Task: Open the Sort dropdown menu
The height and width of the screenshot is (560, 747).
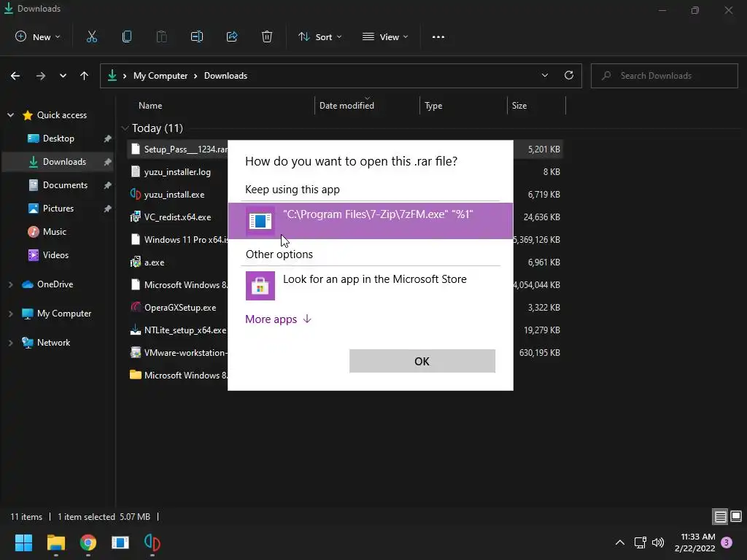Action: (x=320, y=36)
